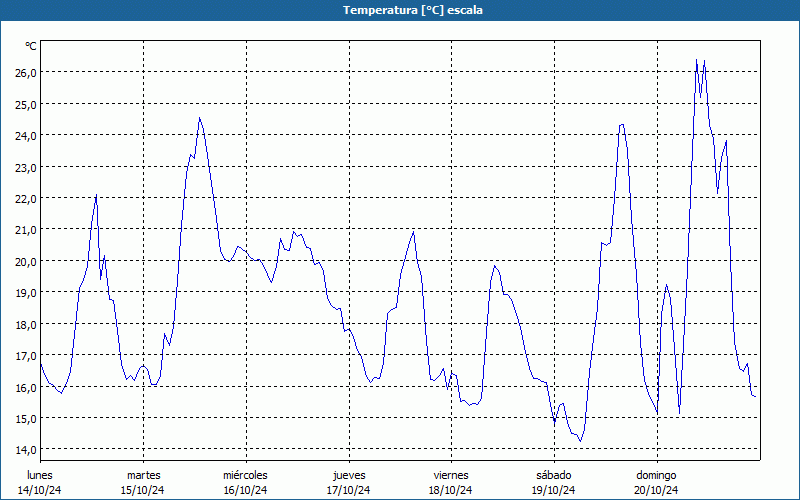The height and width of the screenshot is (500, 800).
Task: Click the date 14/10/24
Action: [40, 490]
